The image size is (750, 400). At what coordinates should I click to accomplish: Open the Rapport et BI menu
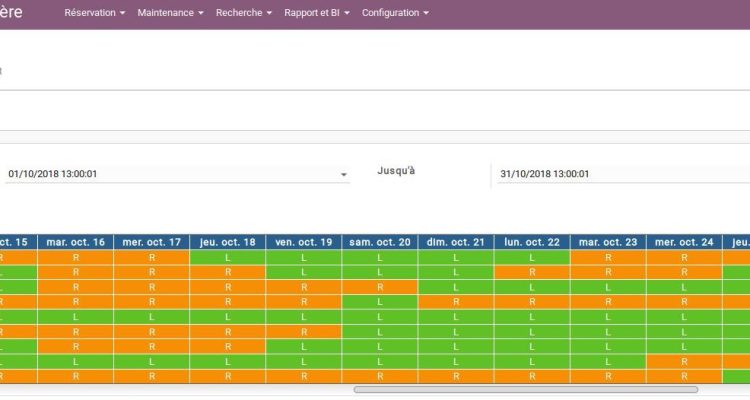click(317, 13)
